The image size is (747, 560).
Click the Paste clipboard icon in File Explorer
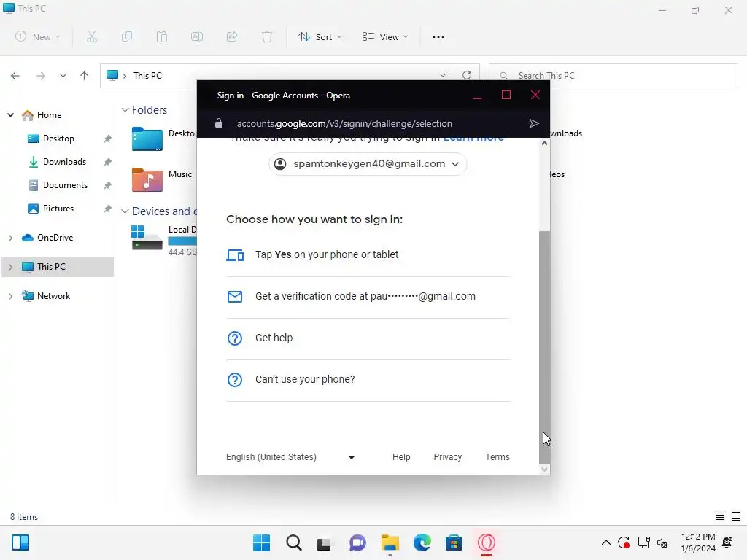[x=162, y=36]
